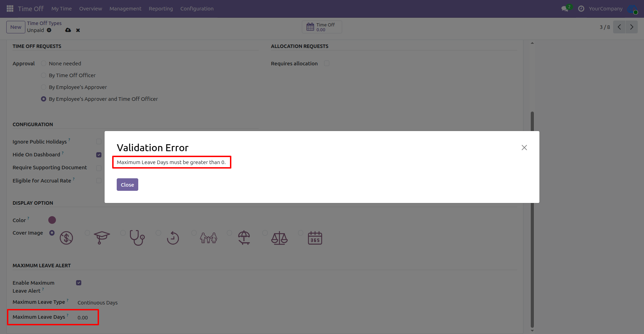The height and width of the screenshot is (334, 644).
Task: Click the New button
Action: [x=16, y=27]
